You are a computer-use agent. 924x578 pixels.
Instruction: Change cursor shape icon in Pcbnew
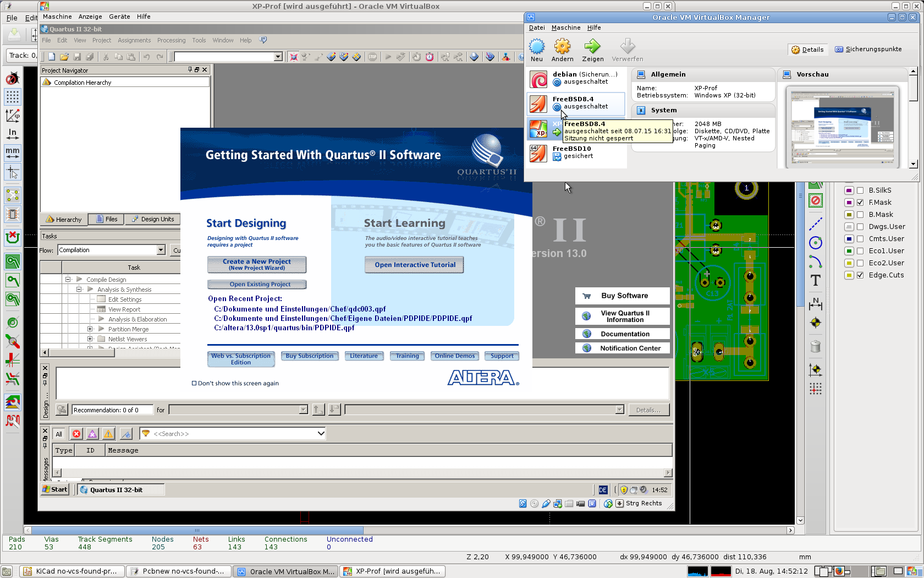tap(12, 172)
